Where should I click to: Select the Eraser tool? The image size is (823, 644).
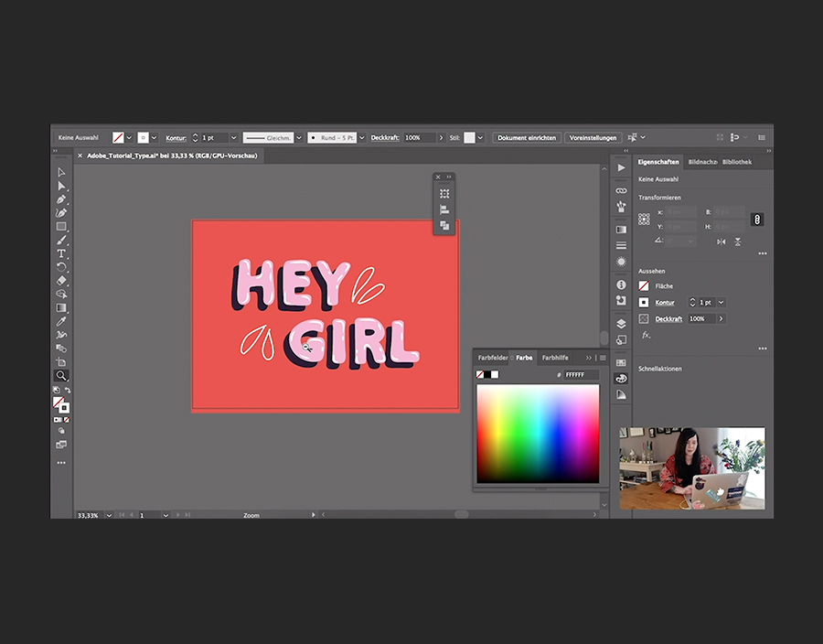[61, 281]
